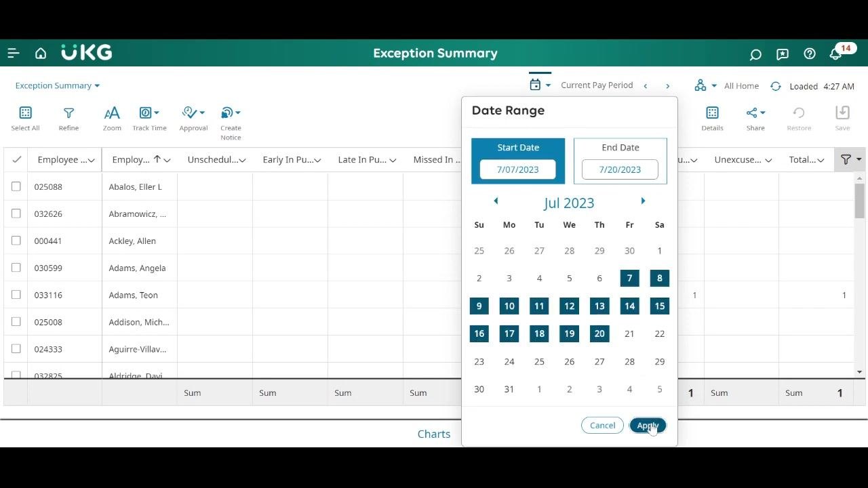
Task: Check the box for employee 025088
Action: [x=16, y=186]
